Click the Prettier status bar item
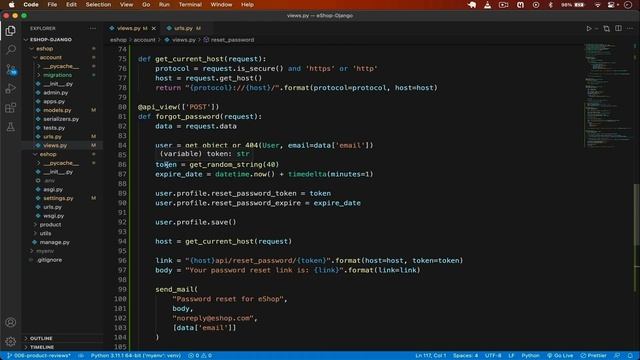Image resolution: width=640 pixels, height=360 pixels. [593, 356]
